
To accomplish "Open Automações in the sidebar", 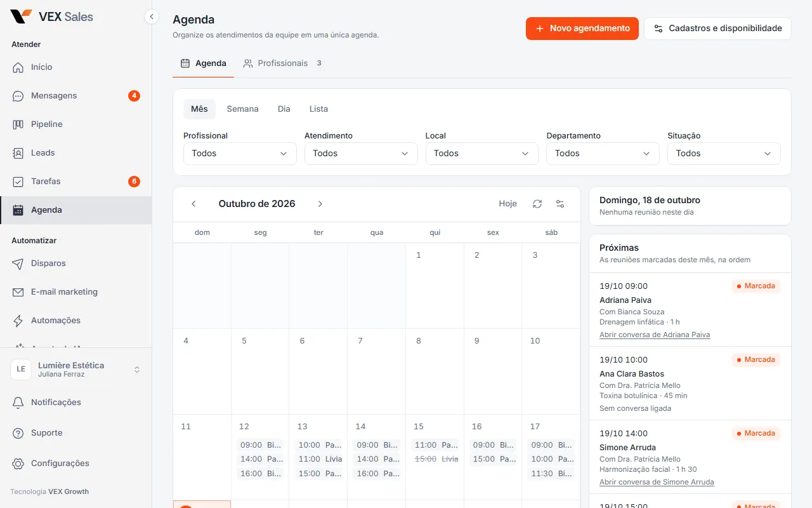I will pyautogui.click(x=76, y=321).
